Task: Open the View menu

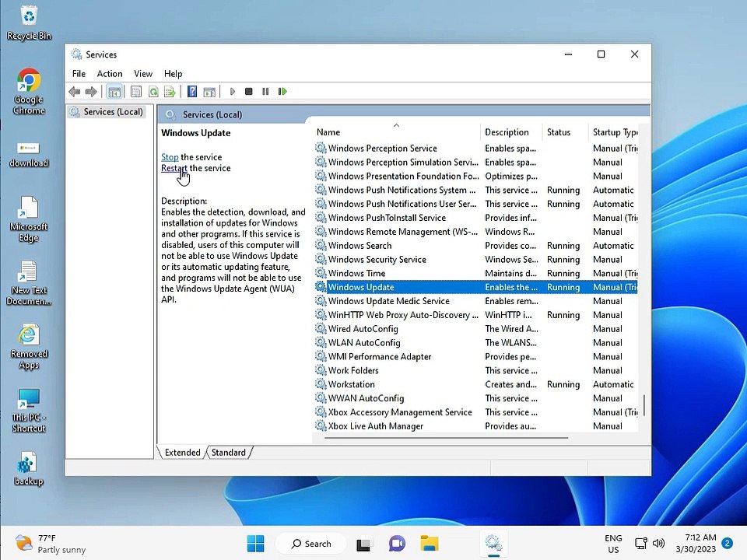Action: tap(143, 74)
